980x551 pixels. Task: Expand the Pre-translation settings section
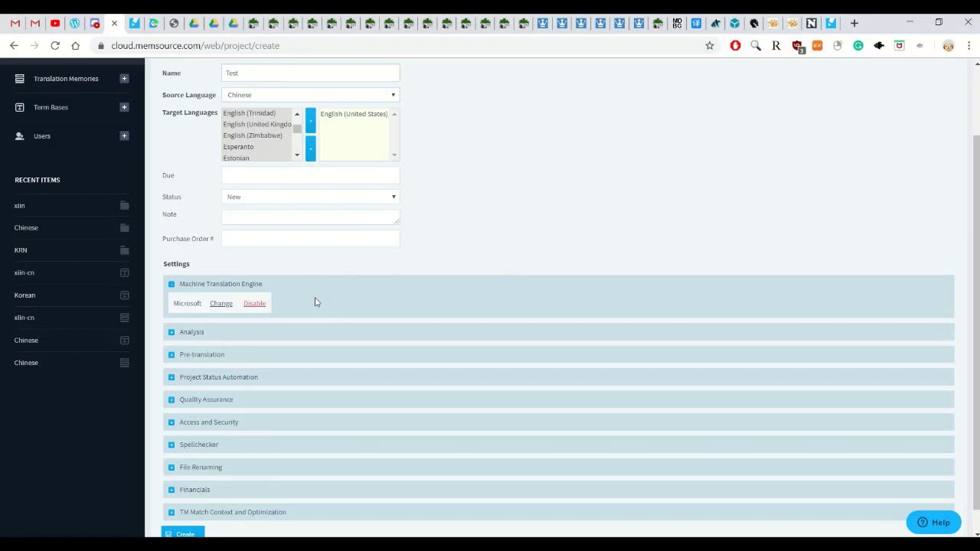(x=171, y=354)
